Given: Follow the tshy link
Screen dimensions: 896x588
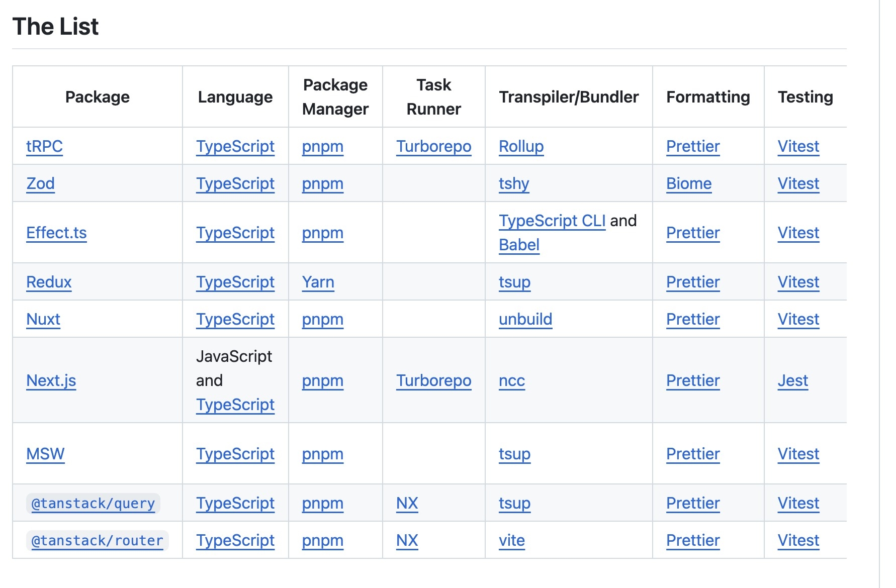Looking at the screenshot, I should point(514,183).
